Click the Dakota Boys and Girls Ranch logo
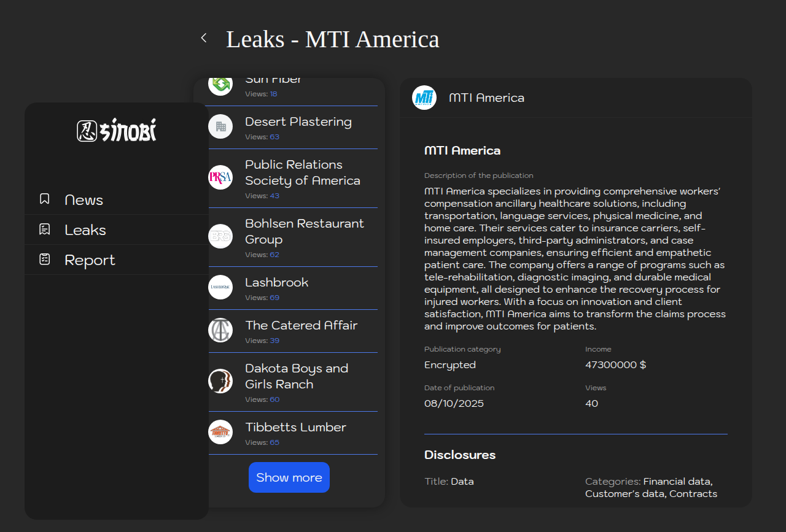 [x=220, y=381]
